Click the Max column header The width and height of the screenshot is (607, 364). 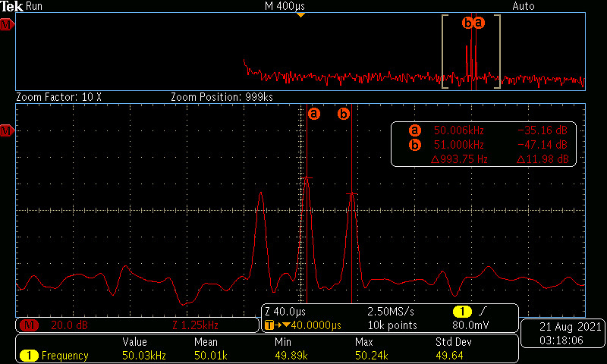(364, 342)
